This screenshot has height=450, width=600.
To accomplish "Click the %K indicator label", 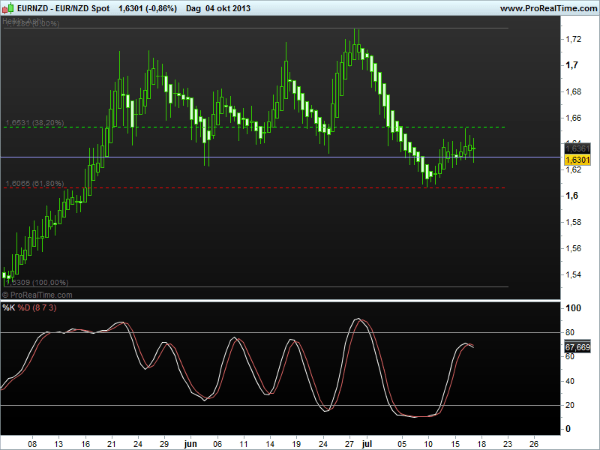I will tap(8, 308).
